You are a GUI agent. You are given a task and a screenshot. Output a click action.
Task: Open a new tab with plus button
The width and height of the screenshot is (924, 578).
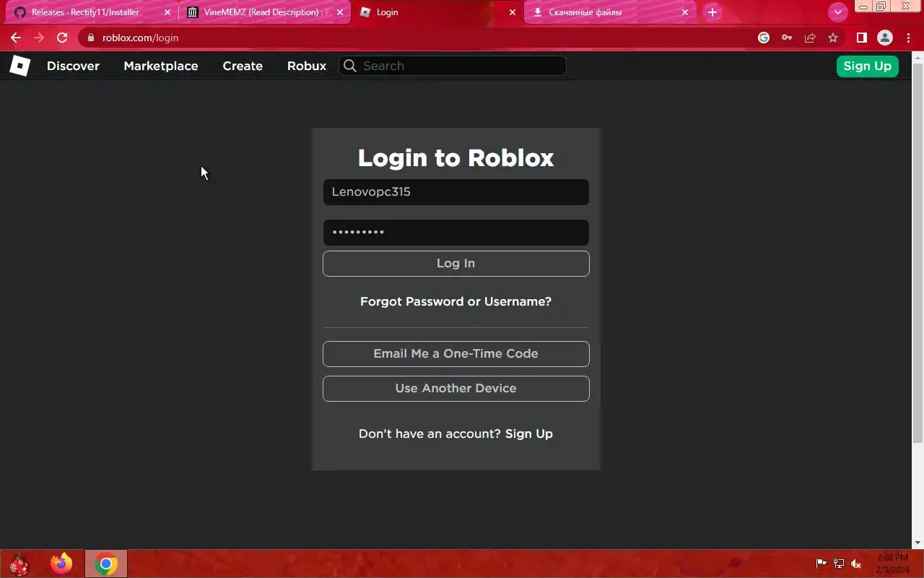pyautogui.click(x=712, y=12)
